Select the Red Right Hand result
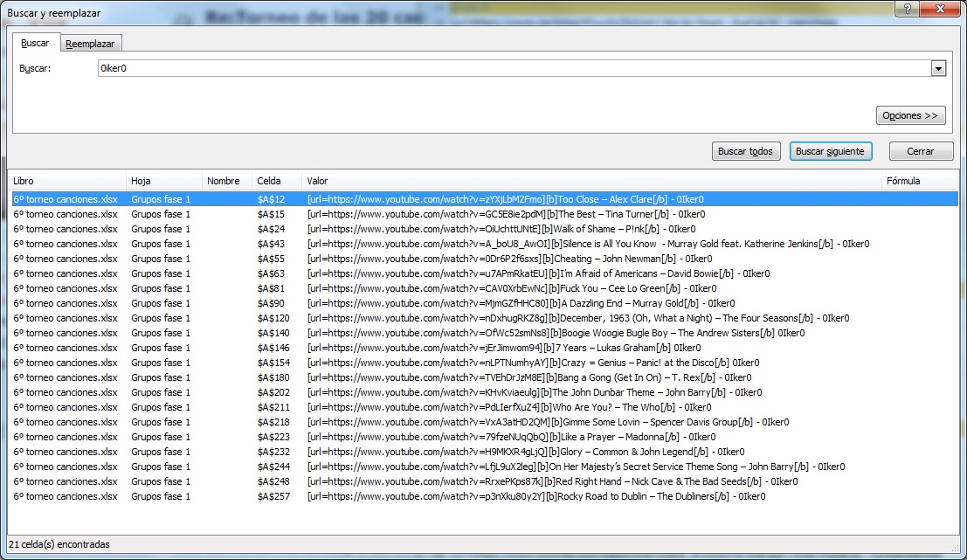This screenshot has height=560, width=967. 485,481
